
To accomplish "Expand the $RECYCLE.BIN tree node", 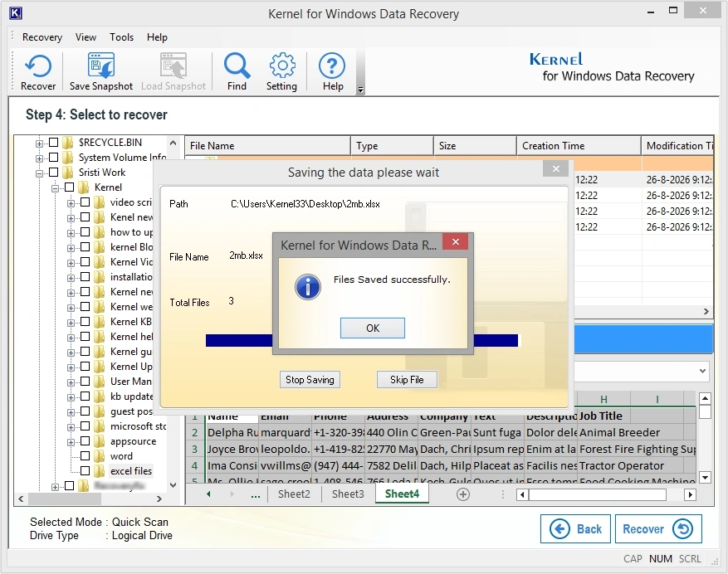I will (x=39, y=143).
